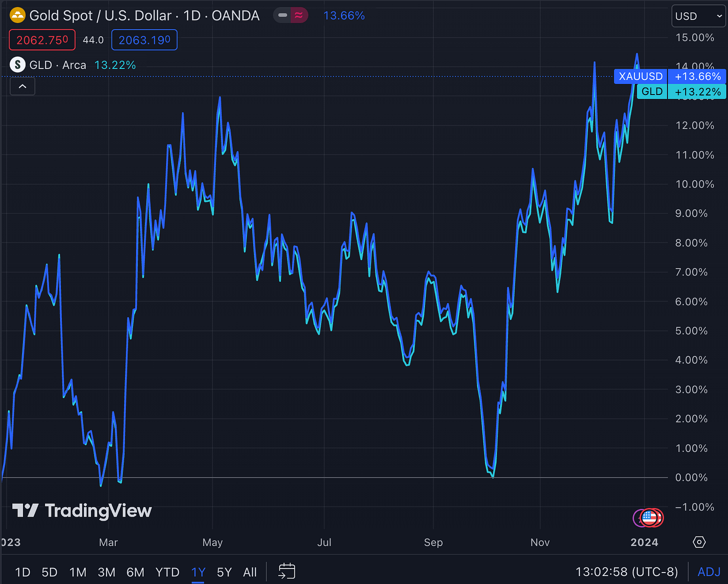Select the 1Y time range
728x584 pixels.
198,572
